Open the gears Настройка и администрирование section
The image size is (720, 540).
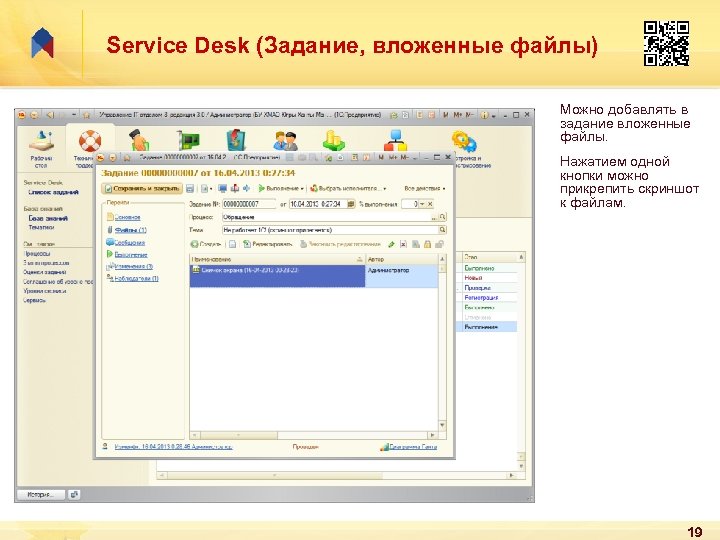point(464,141)
